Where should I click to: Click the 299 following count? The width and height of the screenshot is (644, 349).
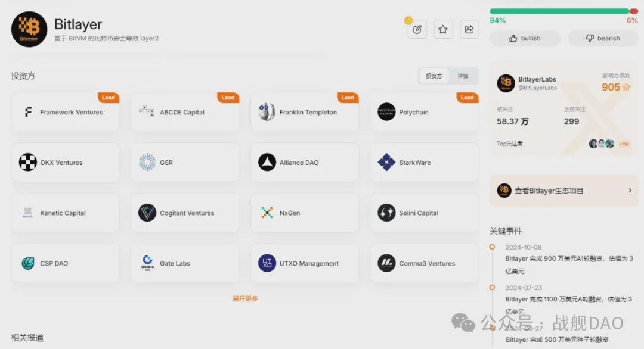pyautogui.click(x=571, y=121)
